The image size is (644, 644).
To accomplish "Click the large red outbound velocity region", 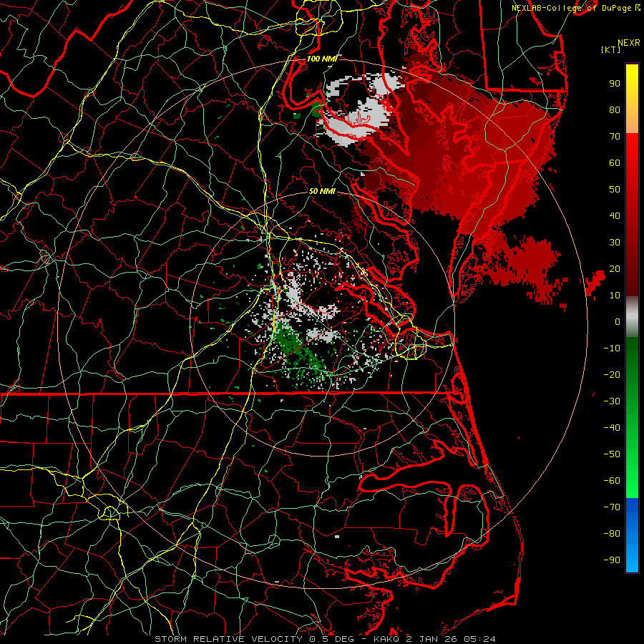I will click(464, 152).
